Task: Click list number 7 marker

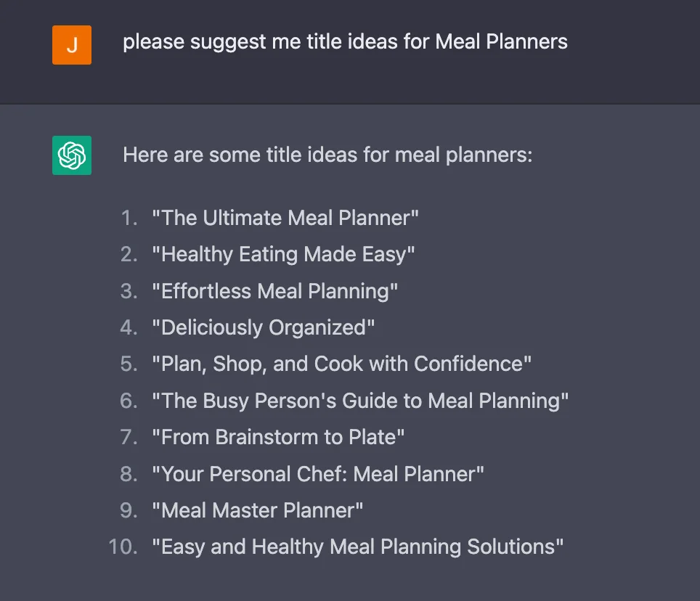Action: pos(129,437)
